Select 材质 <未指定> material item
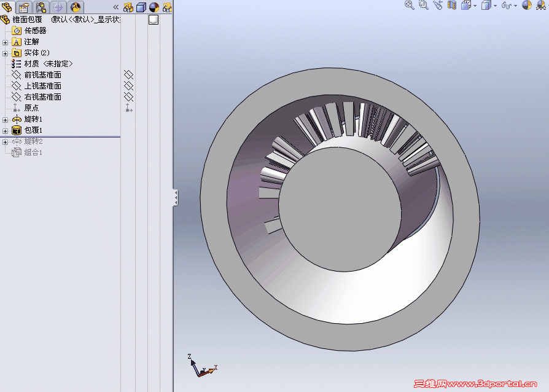The width and height of the screenshot is (549, 392). coord(49,64)
